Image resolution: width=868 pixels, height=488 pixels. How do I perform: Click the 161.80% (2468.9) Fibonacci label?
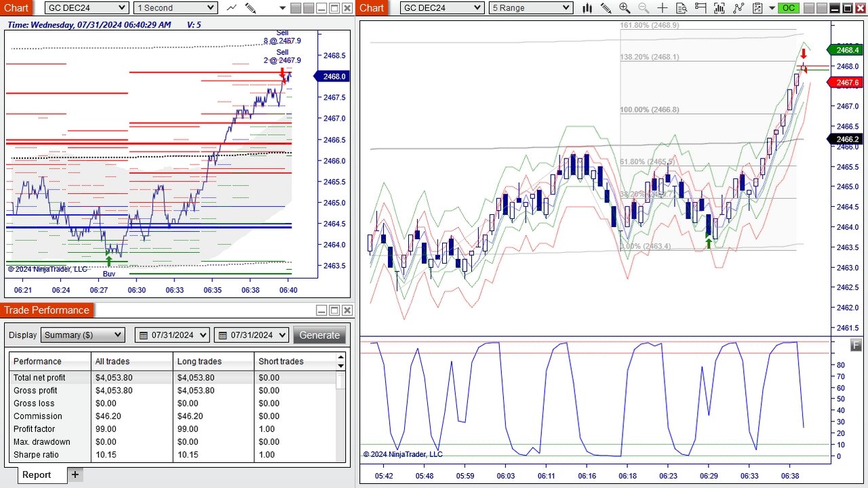pyautogui.click(x=649, y=25)
